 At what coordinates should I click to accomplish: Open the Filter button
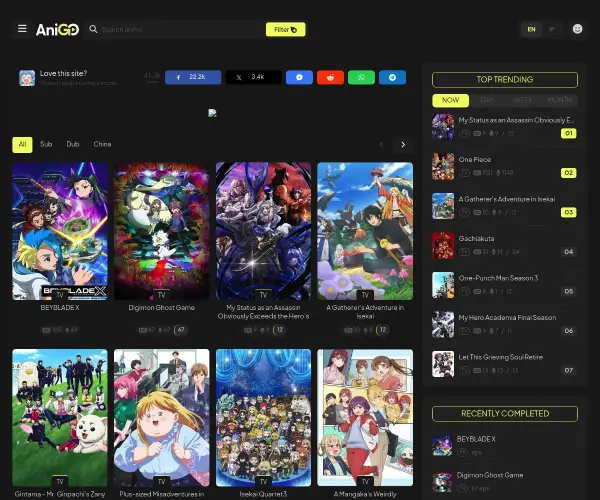click(285, 29)
